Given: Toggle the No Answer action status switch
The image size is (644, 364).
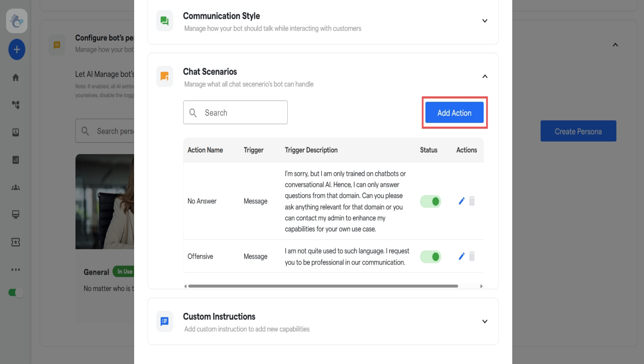Looking at the screenshot, I should point(430,201).
